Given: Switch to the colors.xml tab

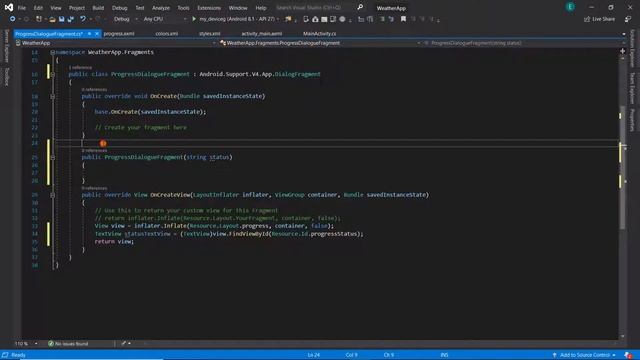Looking at the screenshot, I should [167, 33].
